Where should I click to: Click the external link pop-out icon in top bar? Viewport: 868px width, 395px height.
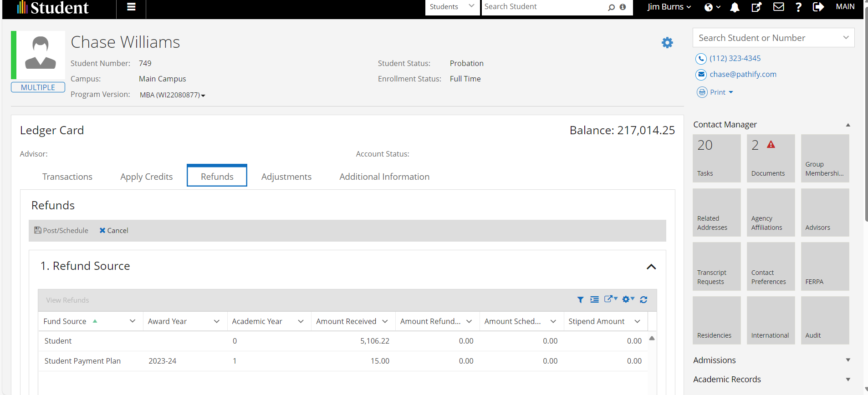(756, 7)
